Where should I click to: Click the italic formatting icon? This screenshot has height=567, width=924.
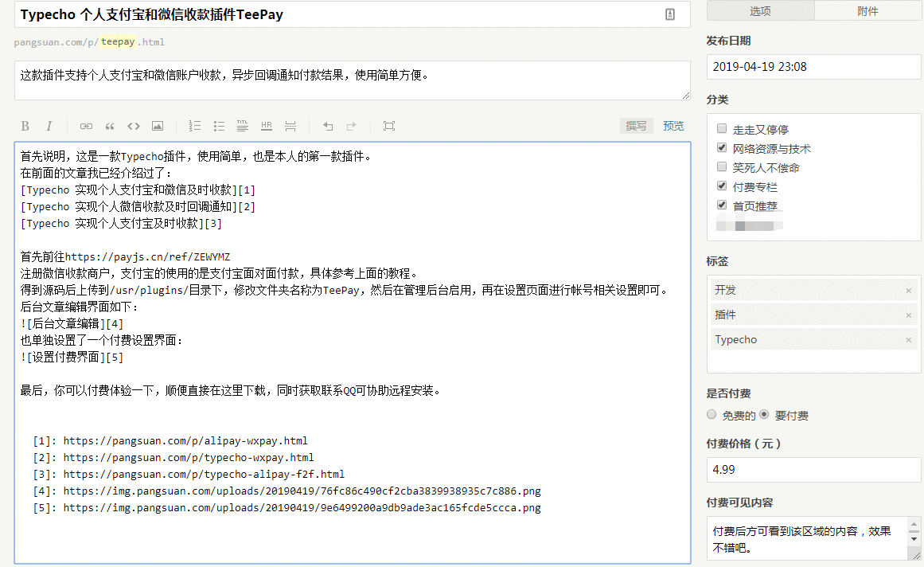tap(49, 126)
